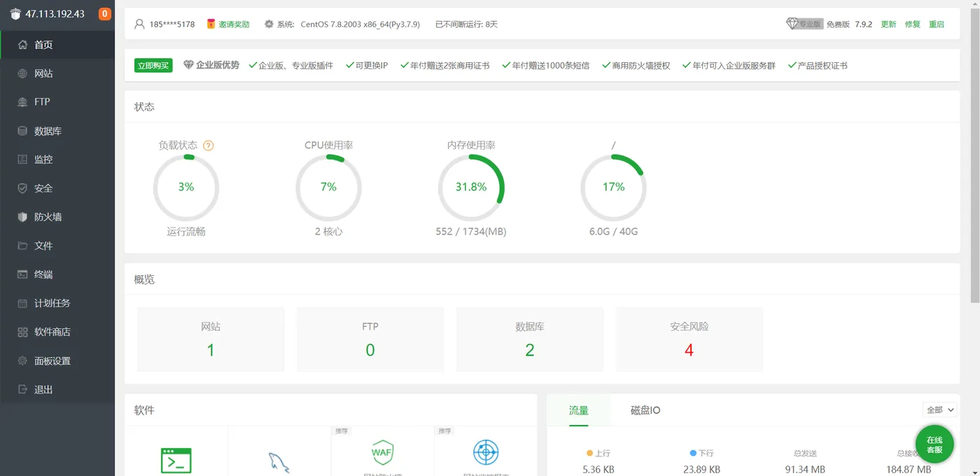Open the terminal software icon in 软件 panel
The width and height of the screenshot is (980, 476).
176,461
